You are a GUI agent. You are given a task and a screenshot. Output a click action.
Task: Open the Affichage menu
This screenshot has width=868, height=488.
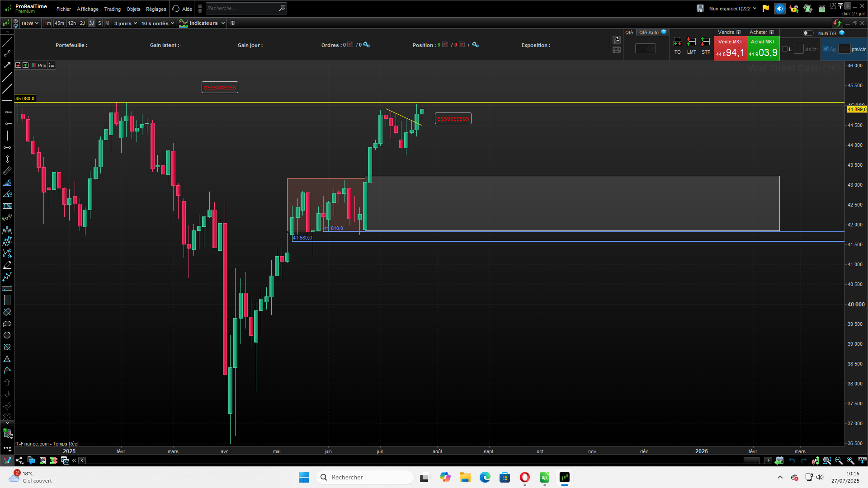(87, 9)
